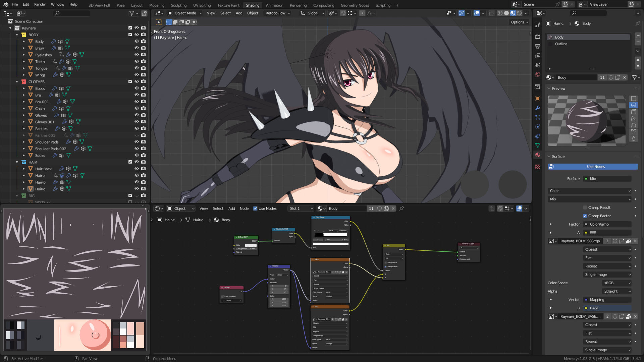
Task: Click the Factor ColorRamp link
Action: [x=607, y=224]
